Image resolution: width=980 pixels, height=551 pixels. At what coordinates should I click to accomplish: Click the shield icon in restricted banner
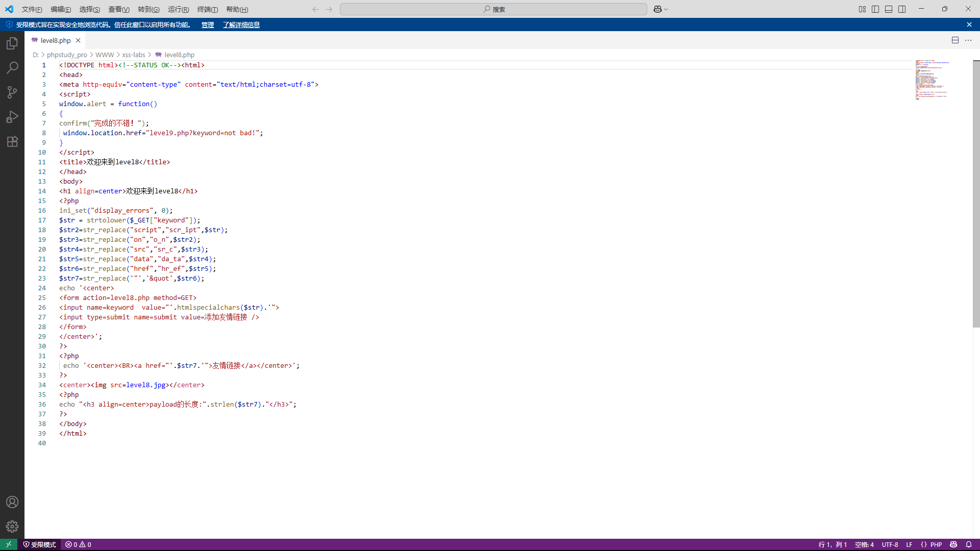[x=9, y=24]
